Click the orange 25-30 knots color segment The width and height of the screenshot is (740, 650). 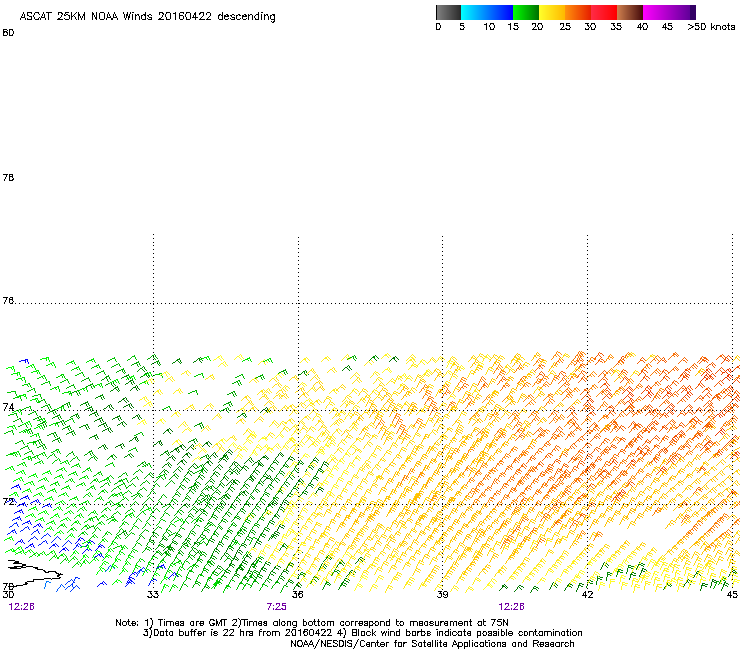tap(578, 12)
